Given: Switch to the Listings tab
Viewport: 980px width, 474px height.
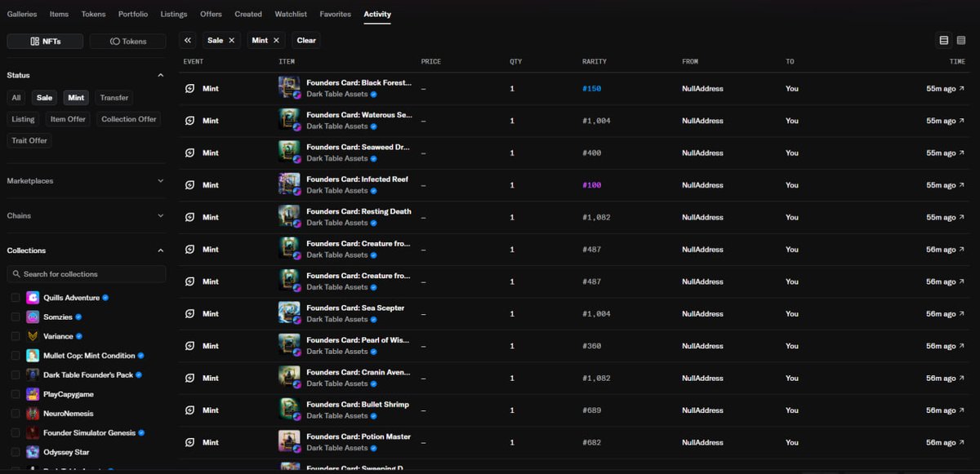Looking at the screenshot, I should pos(174,14).
